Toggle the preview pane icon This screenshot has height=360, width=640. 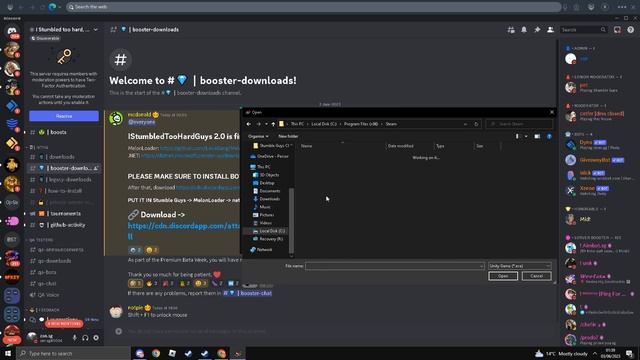click(x=537, y=136)
